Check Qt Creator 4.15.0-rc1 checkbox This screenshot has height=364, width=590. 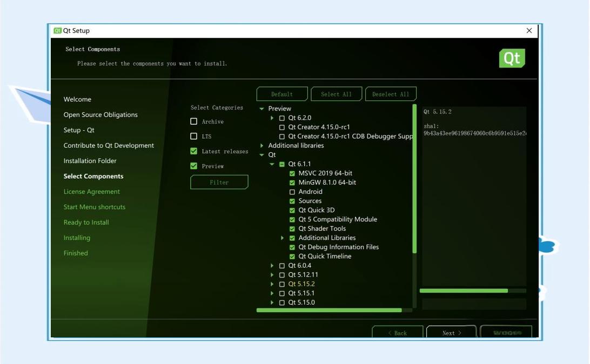tap(282, 127)
